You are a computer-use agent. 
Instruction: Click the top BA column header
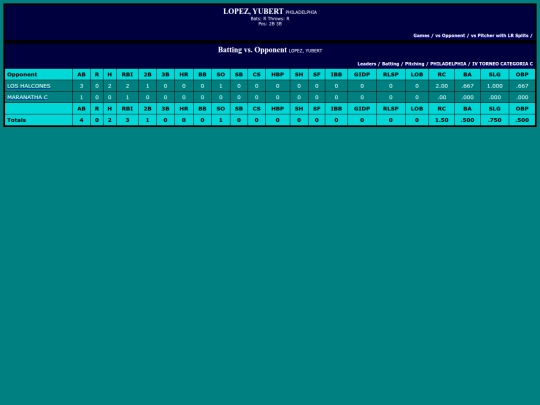tap(467, 74)
